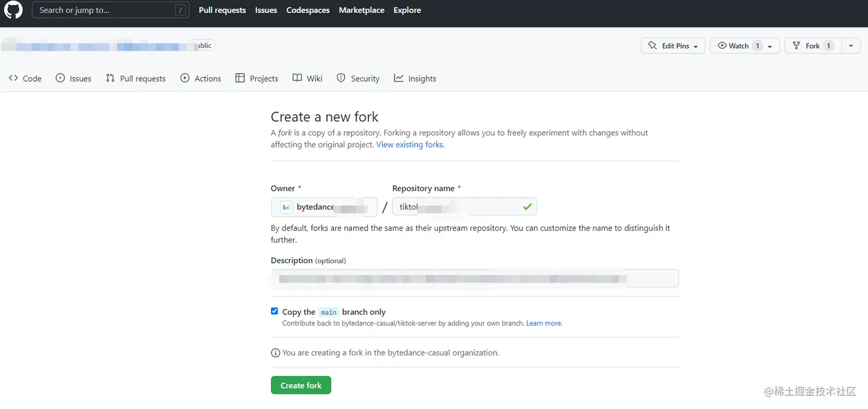Expand the Fork dropdown arrow
The image size is (868, 409).
(851, 46)
